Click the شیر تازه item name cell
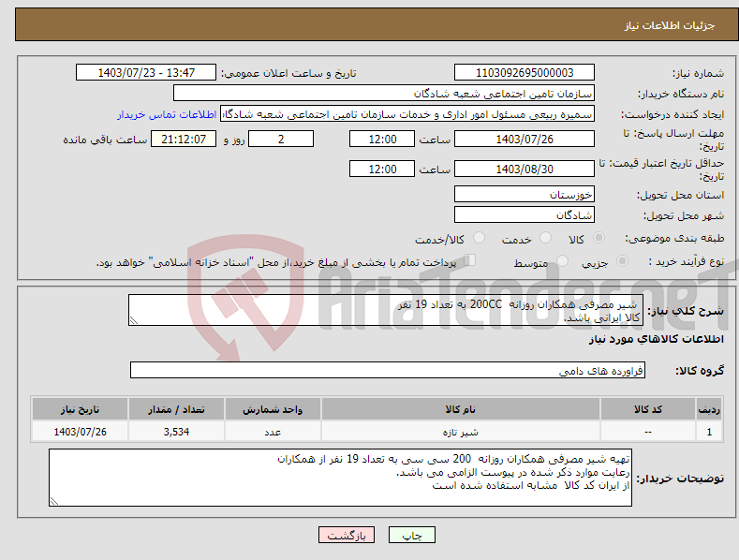Viewport: 739px width, 560px height. (461, 432)
